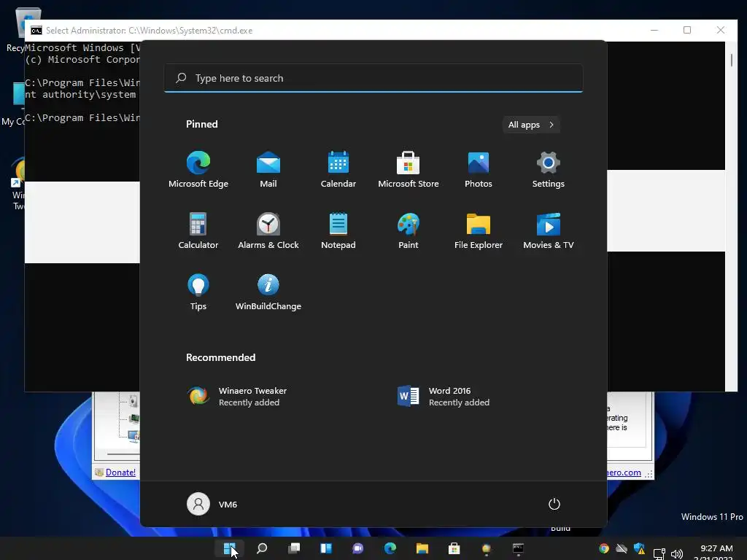Launch Notepad from pinned apps

(338, 230)
